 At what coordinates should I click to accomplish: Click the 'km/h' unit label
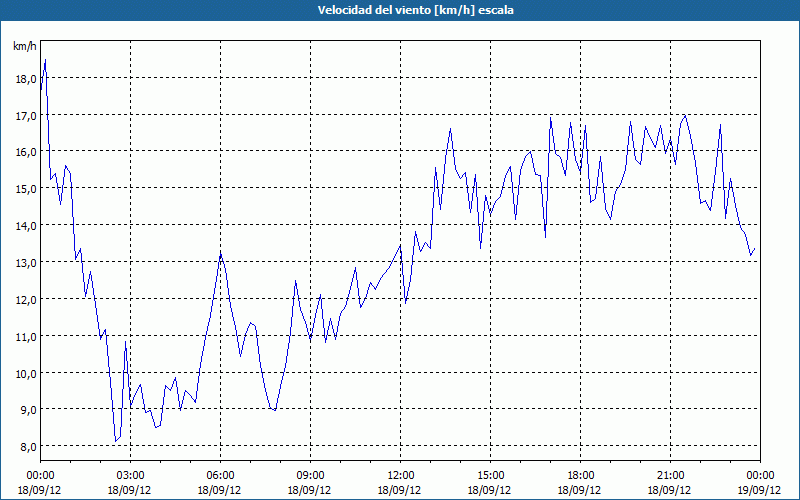click(x=25, y=46)
